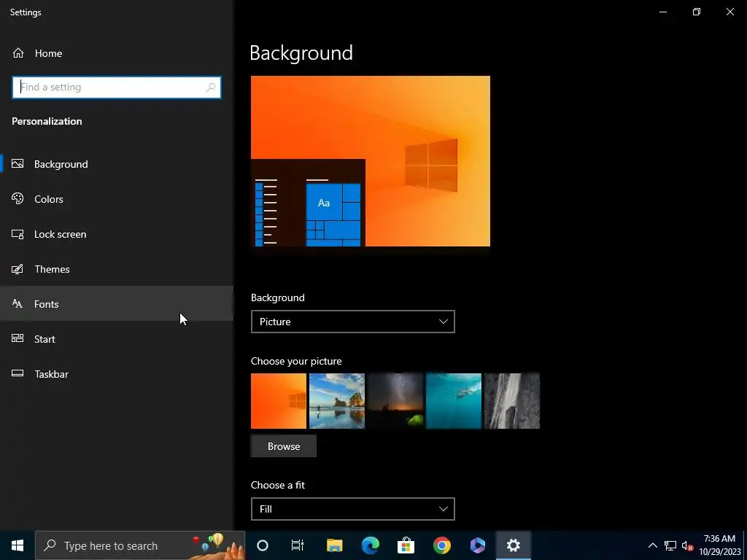The image size is (747, 560).
Task: Navigate to Start settings
Action: [x=117, y=339]
